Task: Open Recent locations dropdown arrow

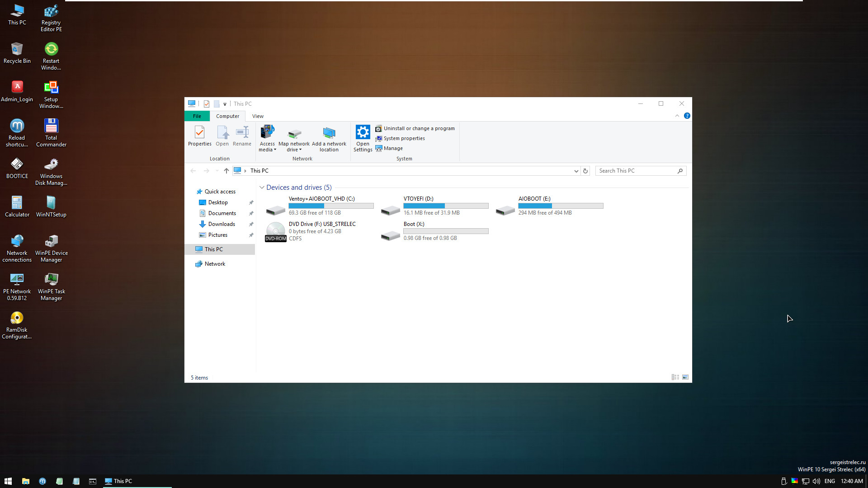Action: point(217,171)
